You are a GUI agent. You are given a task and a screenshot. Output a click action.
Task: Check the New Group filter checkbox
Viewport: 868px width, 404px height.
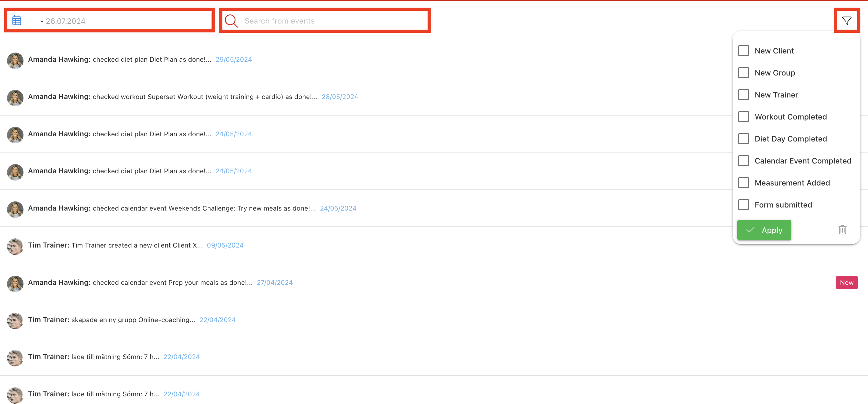[743, 72]
